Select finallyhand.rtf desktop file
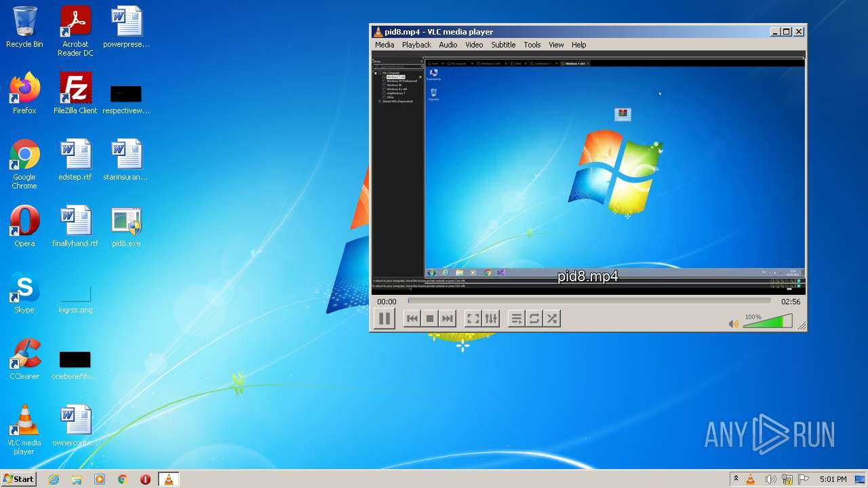Viewport: 868px width, 488px height. coord(75,226)
